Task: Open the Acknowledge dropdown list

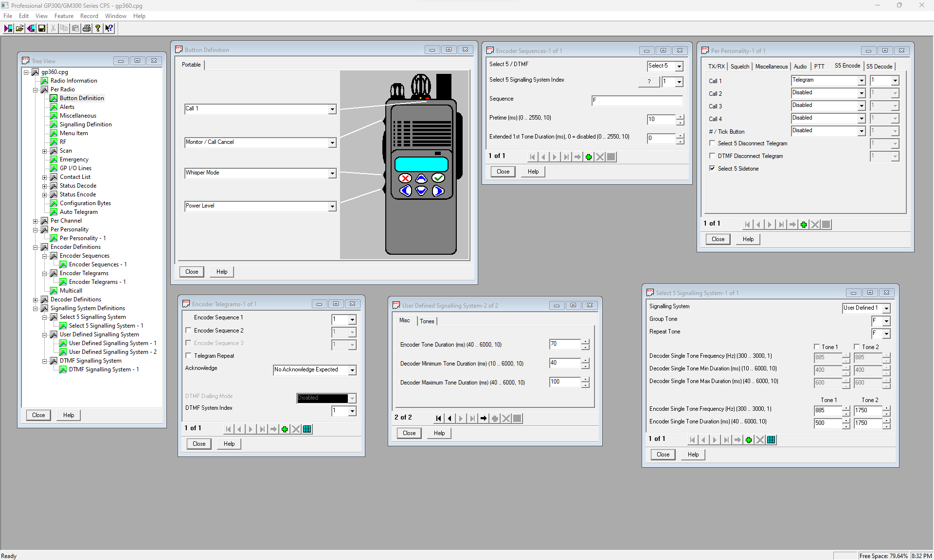Action: (x=352, y=370)
